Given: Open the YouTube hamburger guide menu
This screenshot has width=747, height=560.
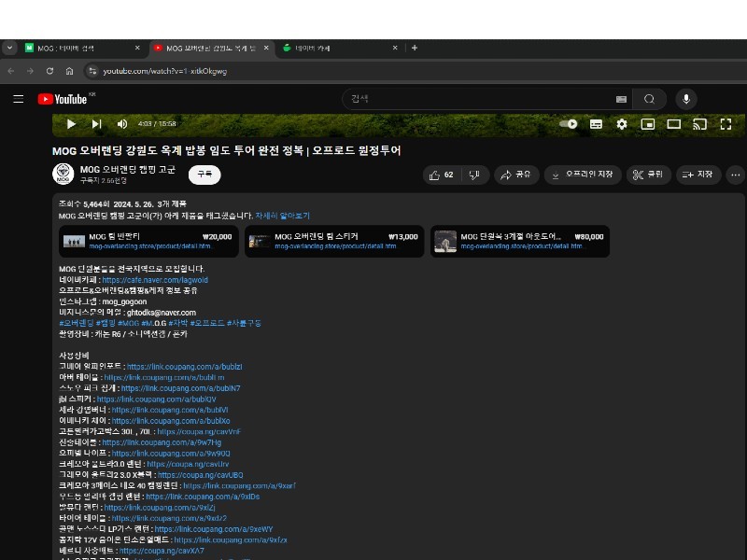Looking at the screenshot, I should click(x=18, y=99).
